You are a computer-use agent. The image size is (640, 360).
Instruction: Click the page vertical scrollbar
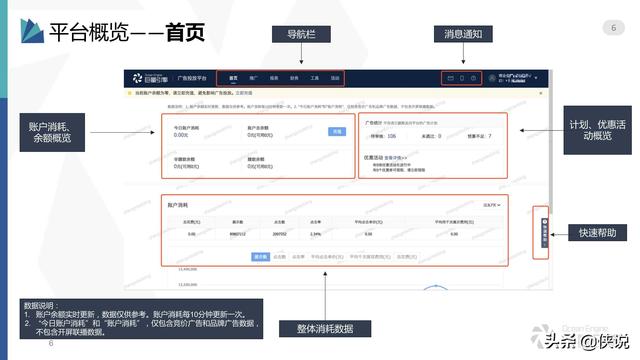[x=551, y=139]
